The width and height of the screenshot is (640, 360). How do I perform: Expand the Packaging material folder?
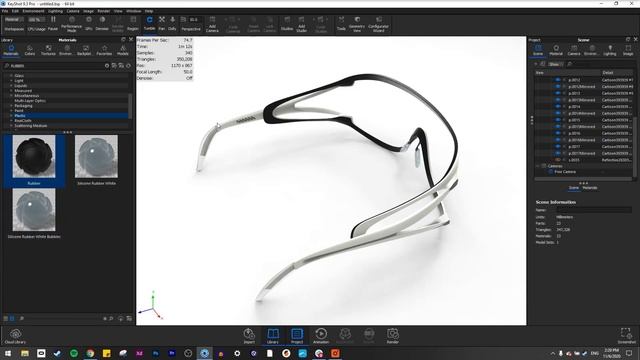click(x=11, y=106)
